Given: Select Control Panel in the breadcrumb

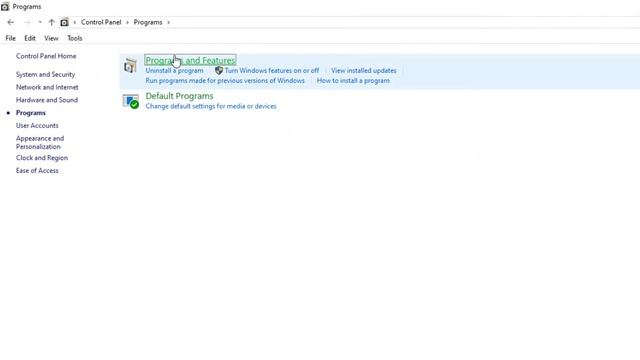Looking at the screenshot, I should click(101, 22).
